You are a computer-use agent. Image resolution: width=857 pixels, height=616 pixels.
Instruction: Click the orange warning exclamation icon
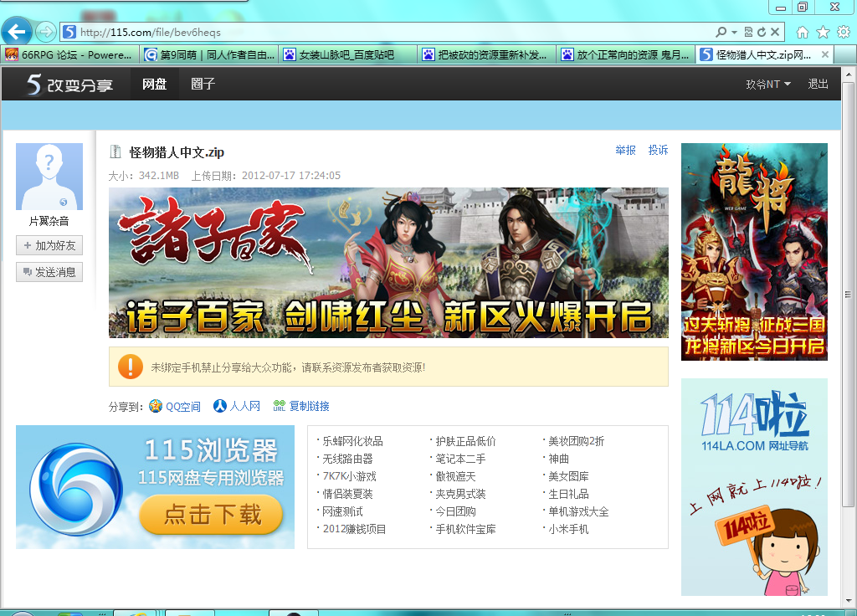point(131,367)
